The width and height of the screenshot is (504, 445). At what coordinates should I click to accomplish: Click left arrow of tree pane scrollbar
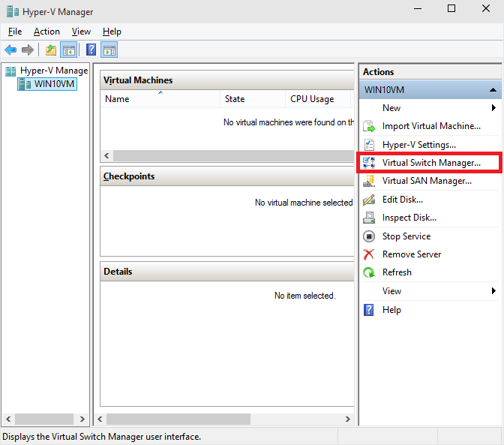coord(8,419)
